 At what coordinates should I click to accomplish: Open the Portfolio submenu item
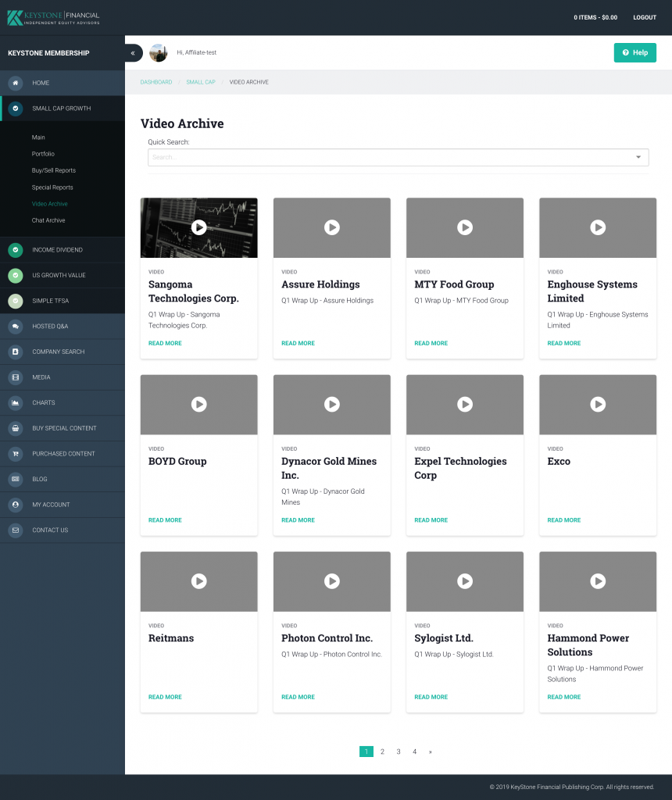tap(43, 154)
